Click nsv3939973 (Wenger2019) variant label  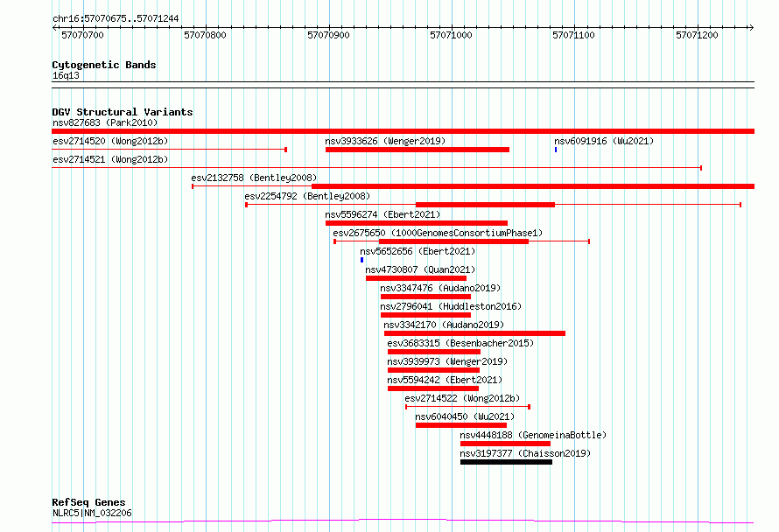(447, 361)
